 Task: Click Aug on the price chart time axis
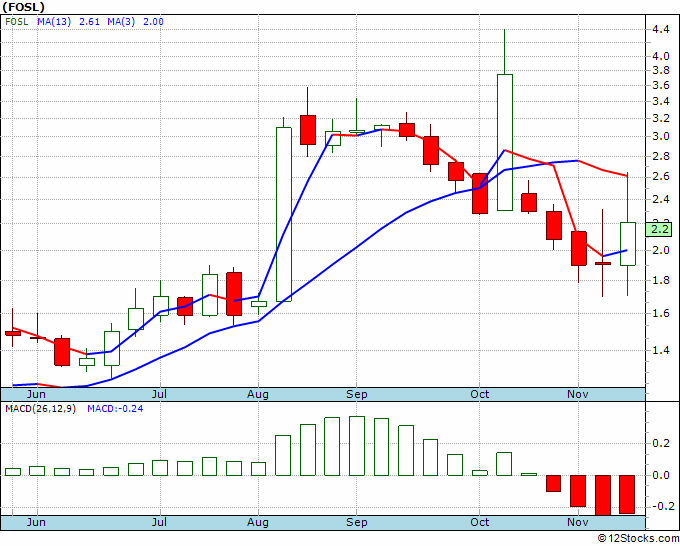pyautogui.click(x=258, y=394)
